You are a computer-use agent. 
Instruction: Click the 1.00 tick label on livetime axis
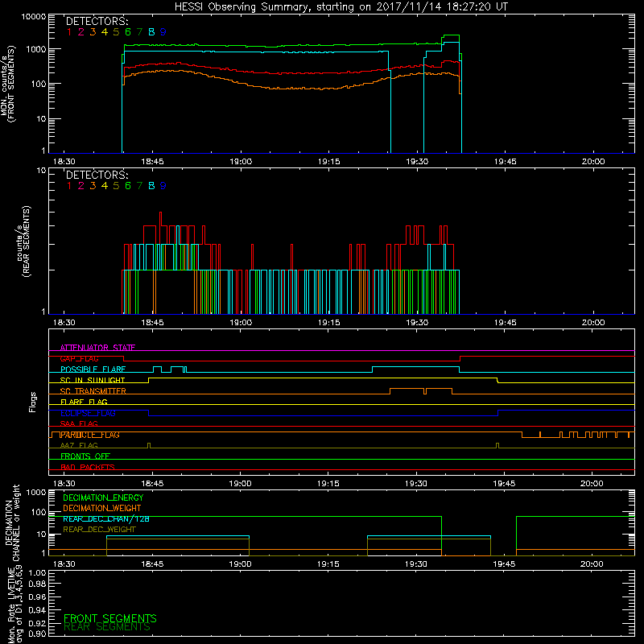[37, 573]
